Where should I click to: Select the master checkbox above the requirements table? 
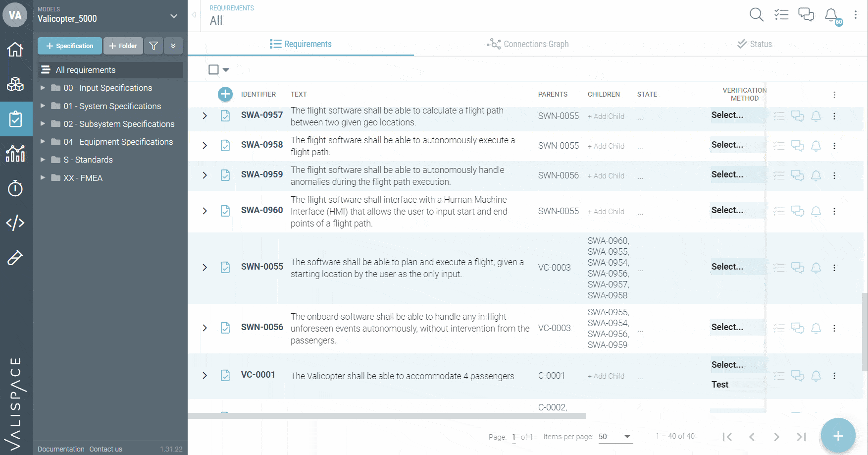(x=212, y=69)
